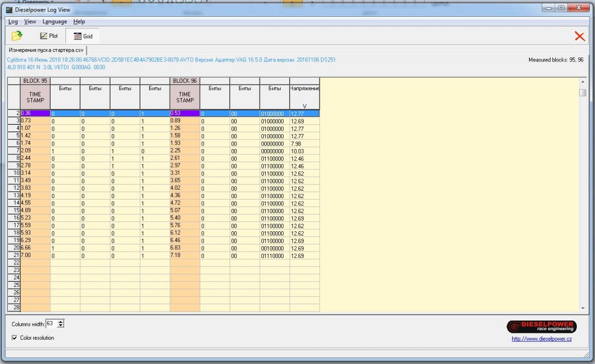Click the Dieselpower app icon in title bar

pyautogui.click(x=9, y=10)
